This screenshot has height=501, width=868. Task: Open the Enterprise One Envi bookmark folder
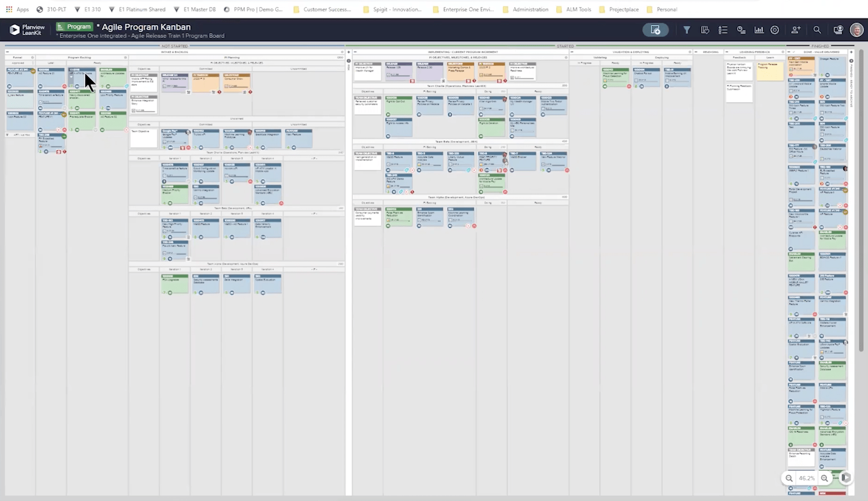pos(464,9)
